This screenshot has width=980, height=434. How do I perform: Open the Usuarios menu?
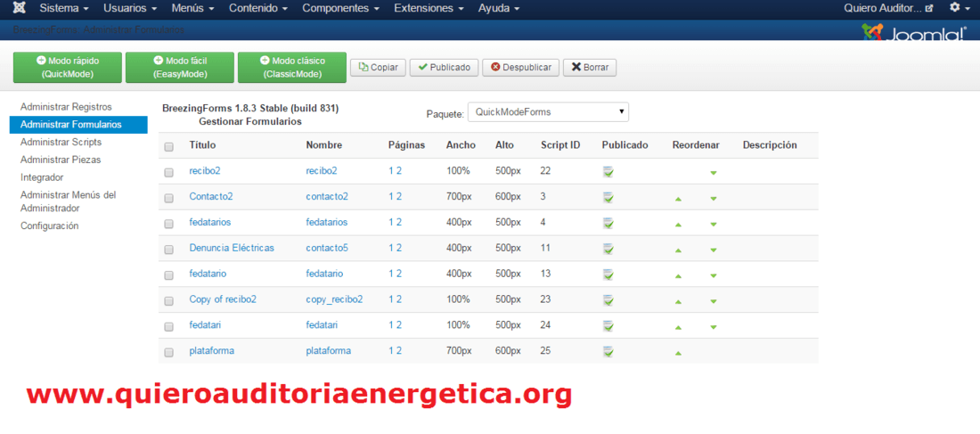pos(130,9)
